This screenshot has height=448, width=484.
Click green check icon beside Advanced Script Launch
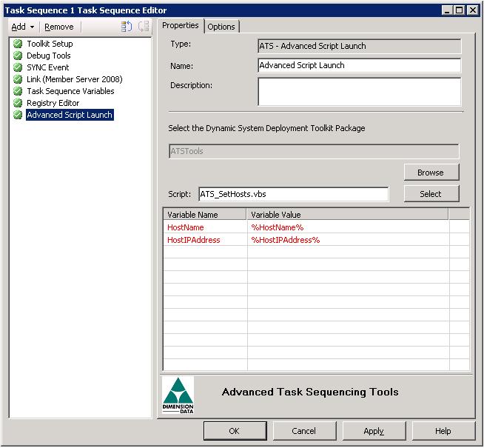tap(18, 115)
